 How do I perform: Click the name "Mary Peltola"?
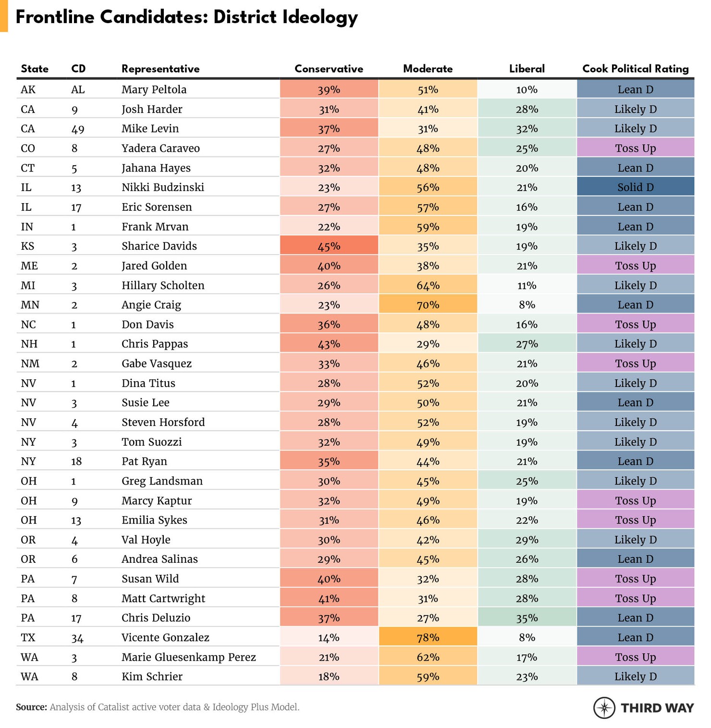(154, 89)
